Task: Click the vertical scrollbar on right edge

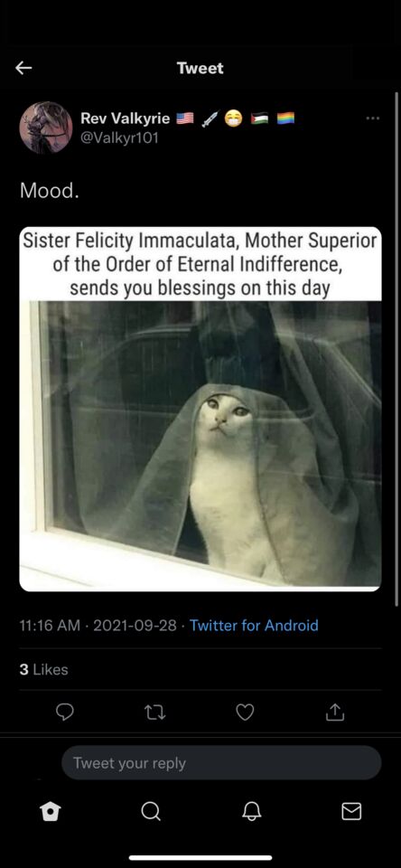Action: pyautogui.click(x=396, y=349)
